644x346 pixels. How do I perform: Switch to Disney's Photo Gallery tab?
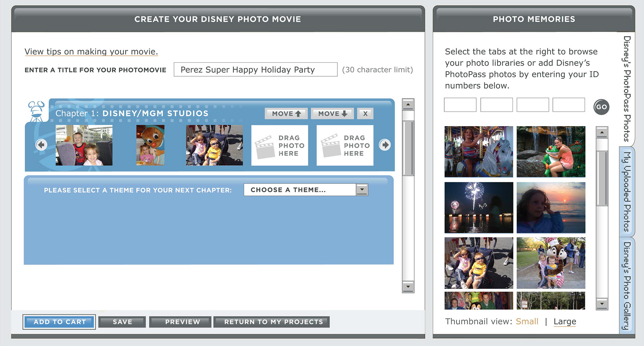tap(627, 286)
